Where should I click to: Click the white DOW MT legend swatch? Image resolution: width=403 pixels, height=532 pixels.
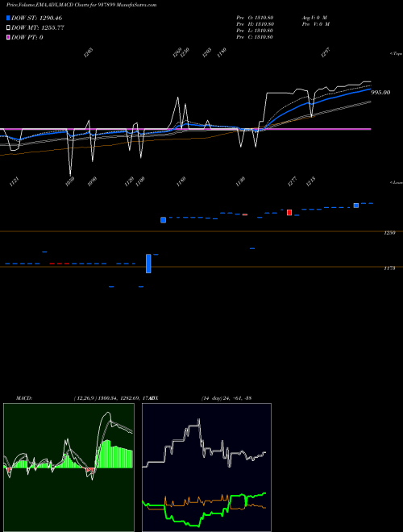8,28
